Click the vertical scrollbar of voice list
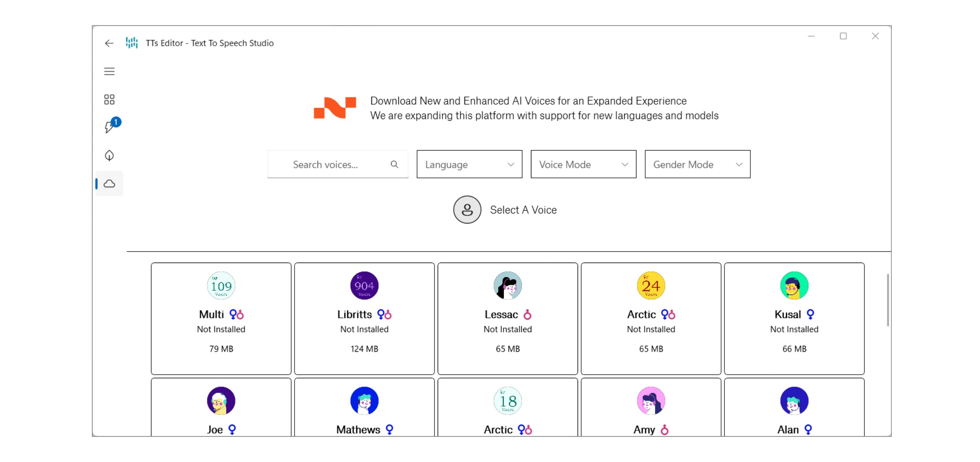This screenshot has width=980, height=462. pos(888,300)
